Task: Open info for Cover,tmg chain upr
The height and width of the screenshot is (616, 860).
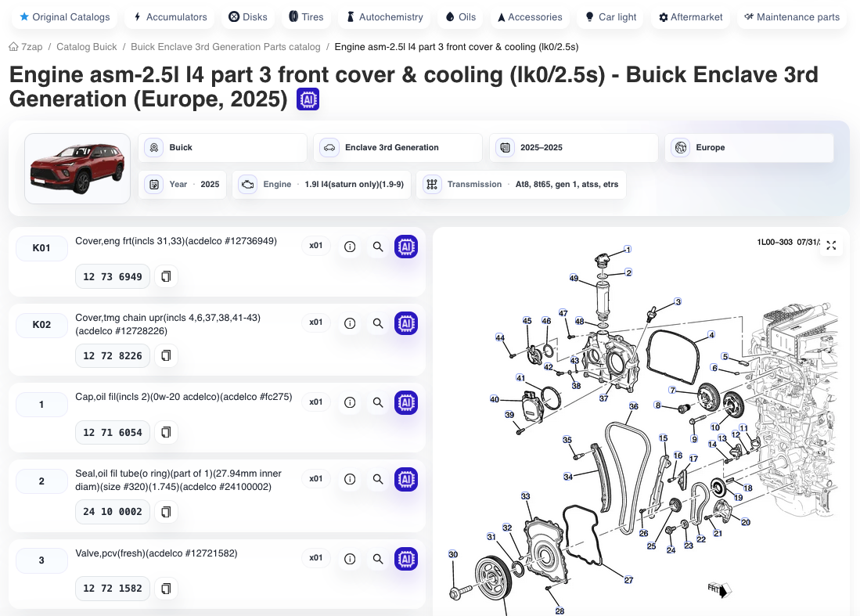Action: click(x=350, y=323)
